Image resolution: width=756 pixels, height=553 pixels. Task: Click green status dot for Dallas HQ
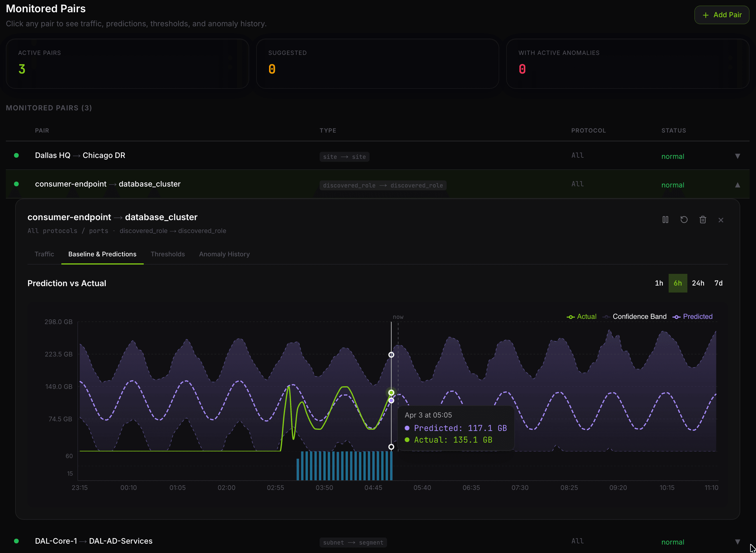16,155
